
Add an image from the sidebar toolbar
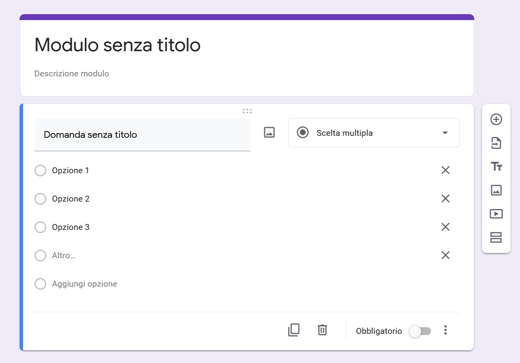pos(496,190)
